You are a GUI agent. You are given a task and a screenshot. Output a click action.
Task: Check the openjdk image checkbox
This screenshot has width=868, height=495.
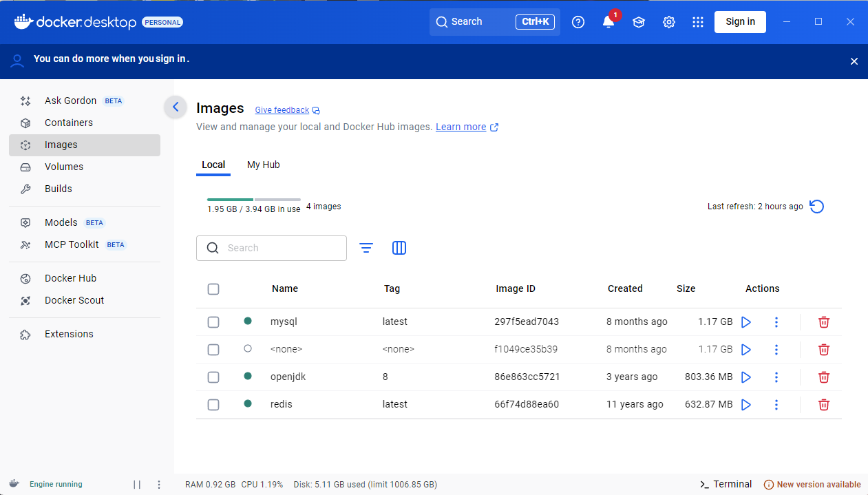[x=213, y=377]
